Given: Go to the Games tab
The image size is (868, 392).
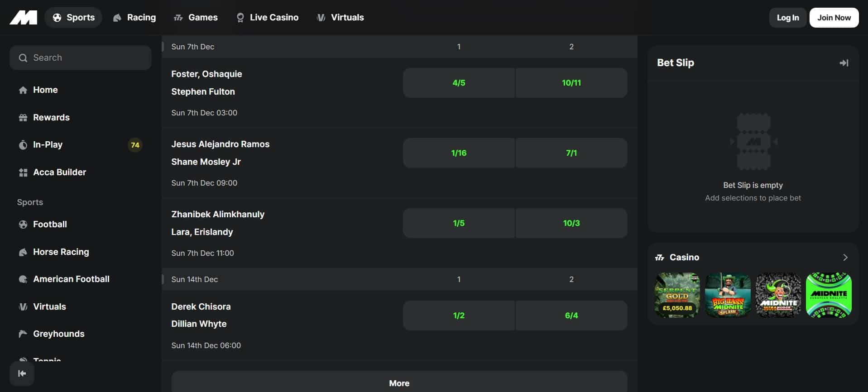Looking at the screenshot, I should 196,18.
